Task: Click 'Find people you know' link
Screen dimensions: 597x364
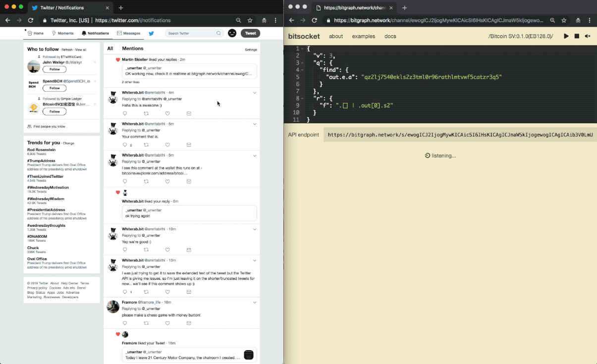Action: coord(50,126)
